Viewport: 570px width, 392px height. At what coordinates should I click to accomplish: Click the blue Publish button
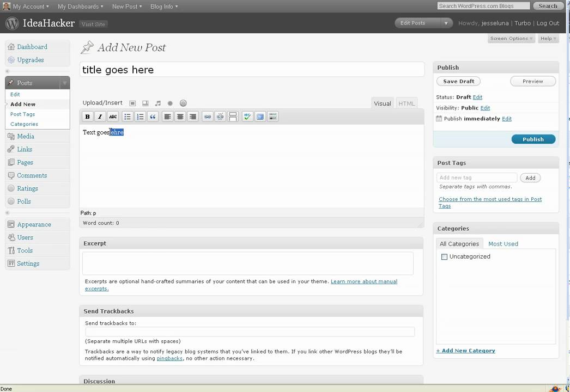(x=533, y=139)
